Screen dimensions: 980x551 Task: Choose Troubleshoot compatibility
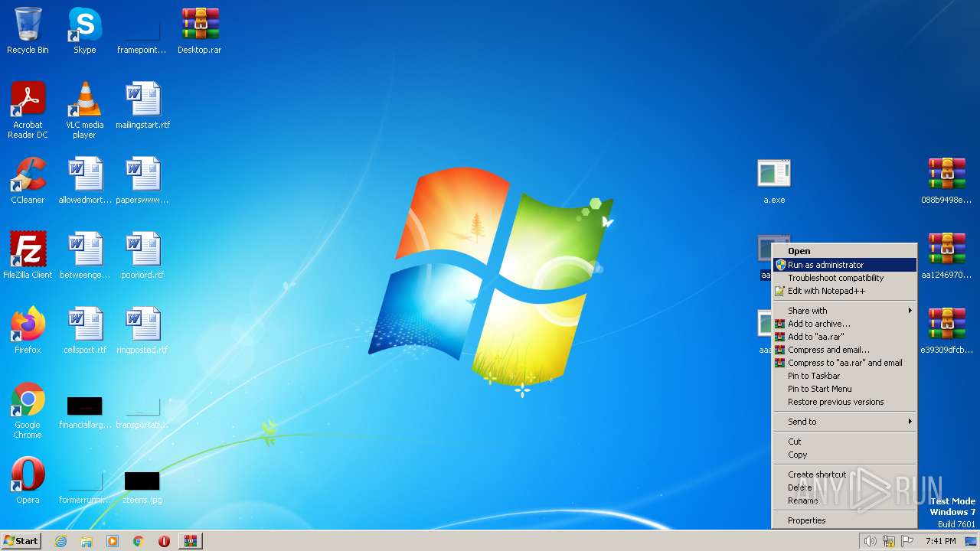tap(844, 278)
